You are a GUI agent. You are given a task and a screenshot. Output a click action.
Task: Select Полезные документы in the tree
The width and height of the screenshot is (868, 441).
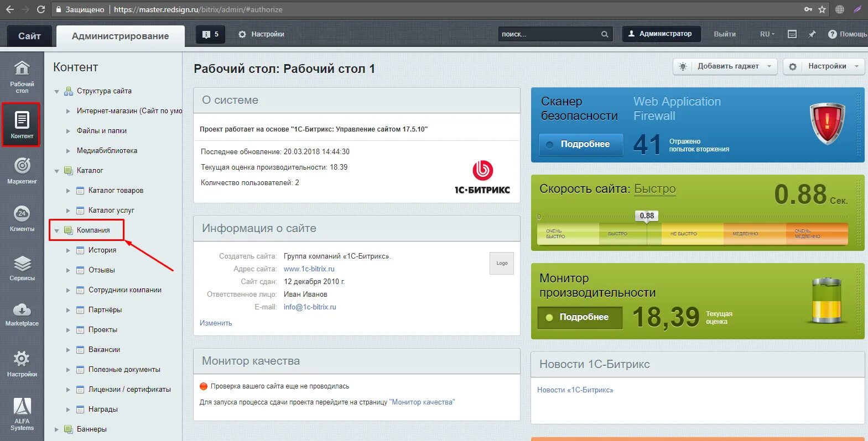coord(124,370)
